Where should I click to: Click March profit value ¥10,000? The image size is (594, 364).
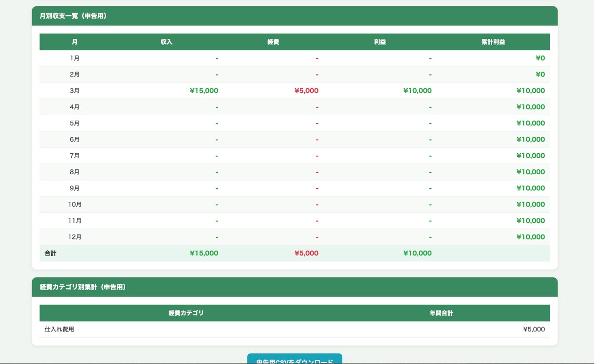[x=417, y=91]
